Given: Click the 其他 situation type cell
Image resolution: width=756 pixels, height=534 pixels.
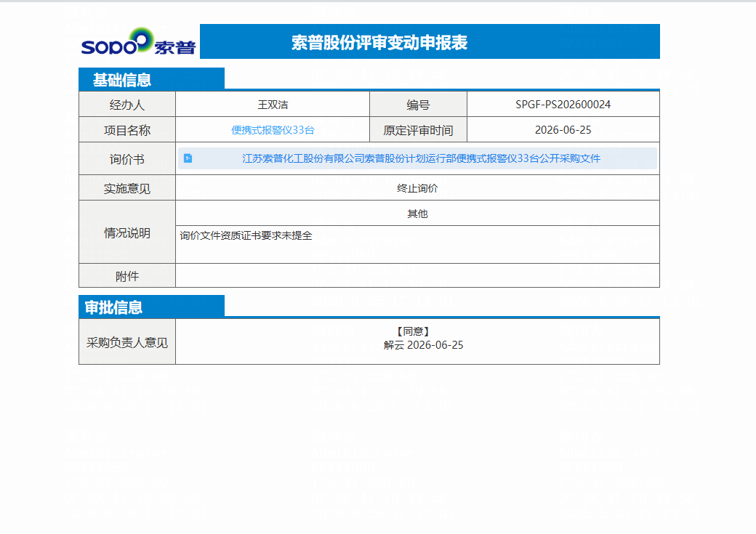Looking at the screenshot, I should point(417,213).
